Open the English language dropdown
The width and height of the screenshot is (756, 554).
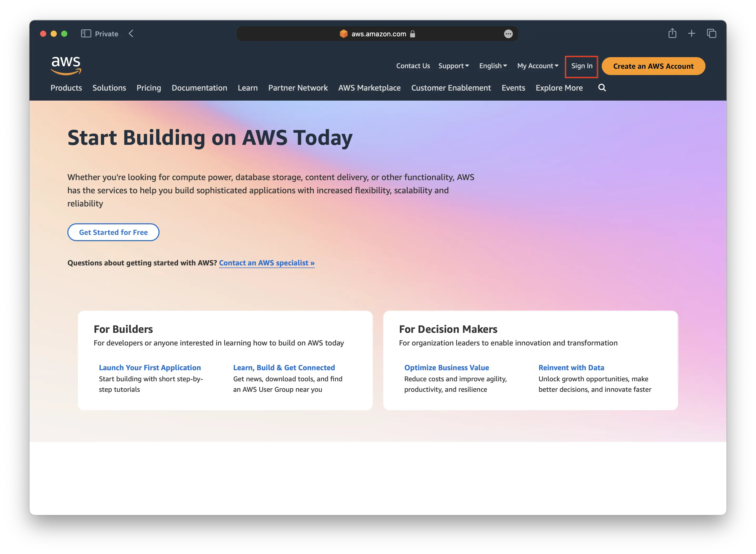point(493,66)
